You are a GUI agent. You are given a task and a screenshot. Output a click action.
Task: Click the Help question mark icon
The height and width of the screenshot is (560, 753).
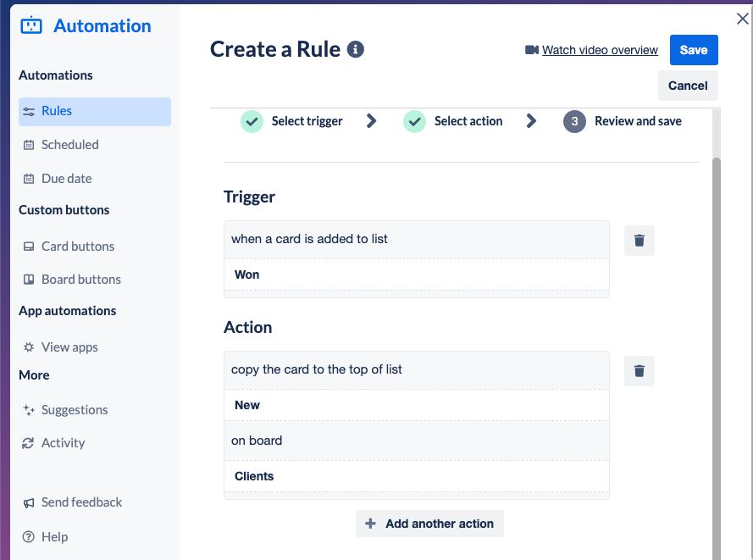[x=29, y=536]
